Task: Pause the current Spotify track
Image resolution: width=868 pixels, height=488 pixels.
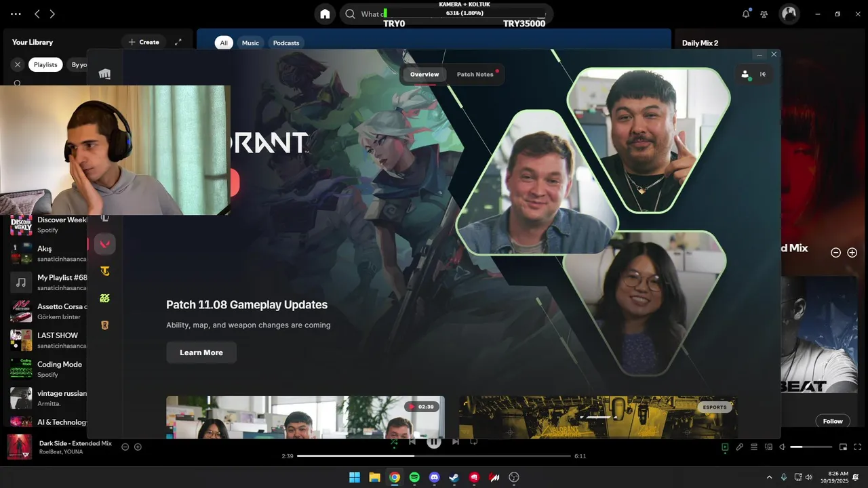Action: 434,442
